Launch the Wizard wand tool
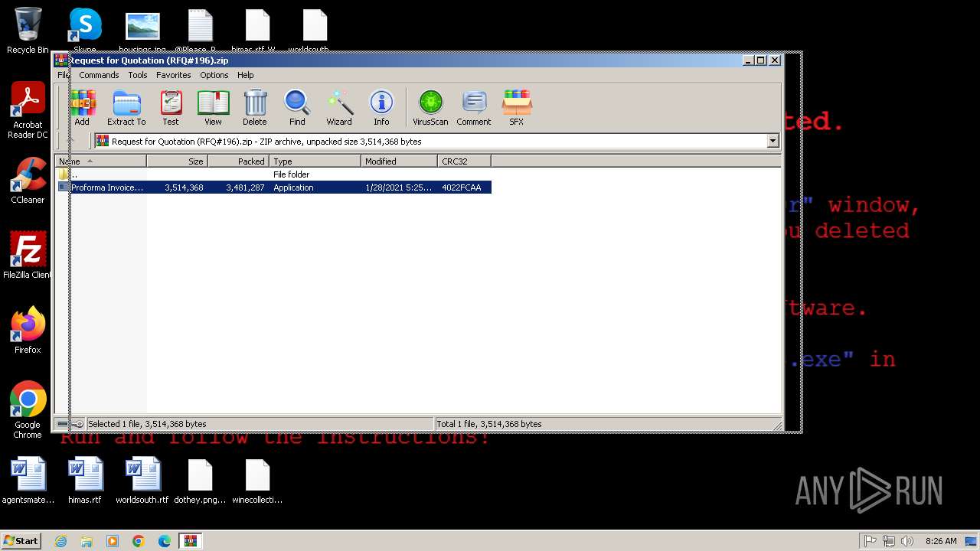This screenshot has height=551, width=980. coord(339,107)
